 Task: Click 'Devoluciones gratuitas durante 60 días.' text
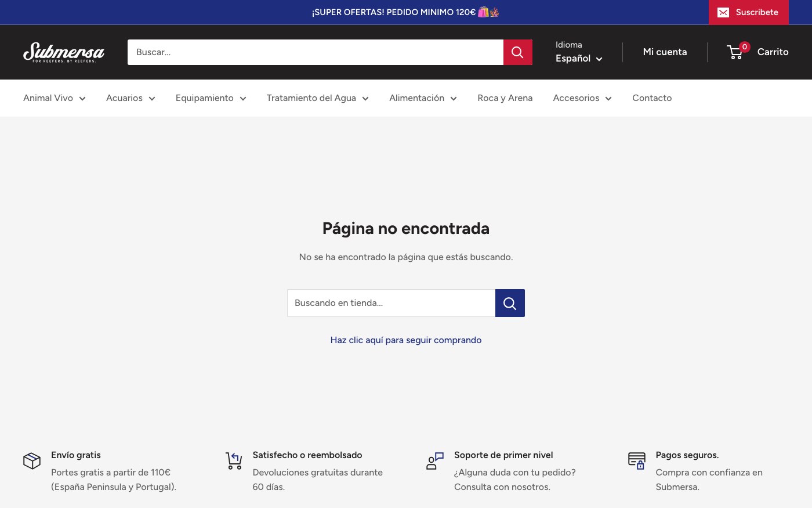(318, 480)
